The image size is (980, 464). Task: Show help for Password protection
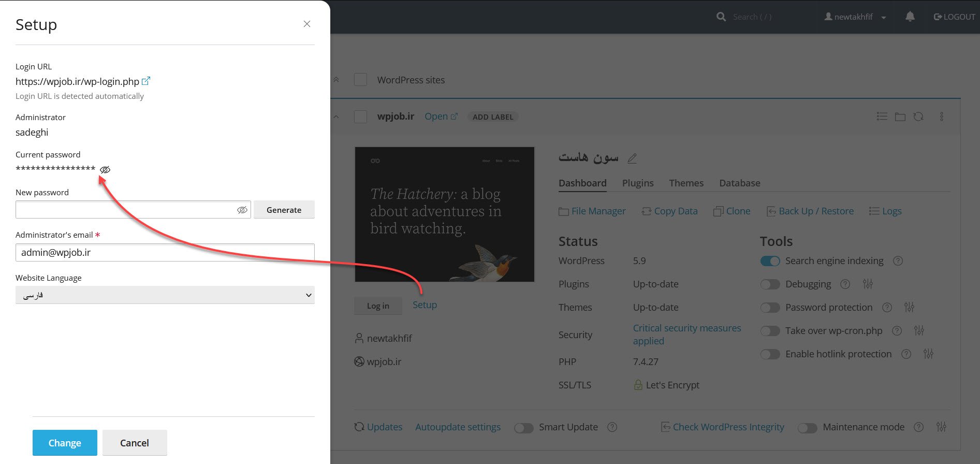coord(887,308)
